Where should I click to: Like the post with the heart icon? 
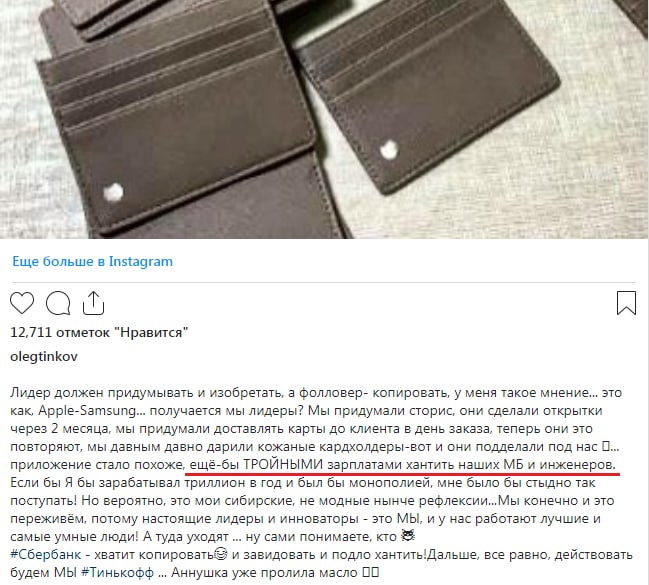[x=22, y=303]
